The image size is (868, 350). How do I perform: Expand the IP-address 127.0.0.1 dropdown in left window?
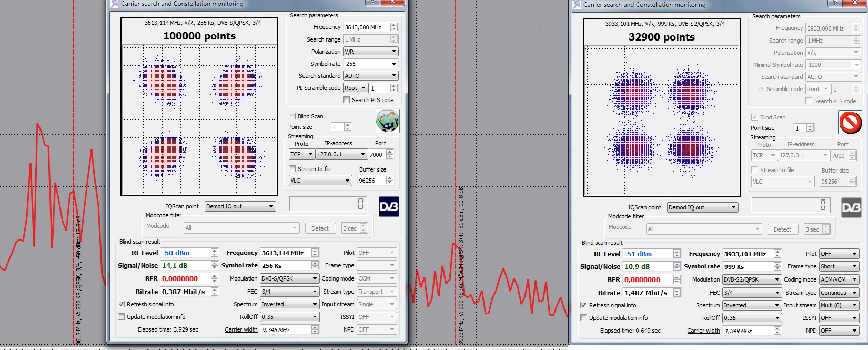341,154
